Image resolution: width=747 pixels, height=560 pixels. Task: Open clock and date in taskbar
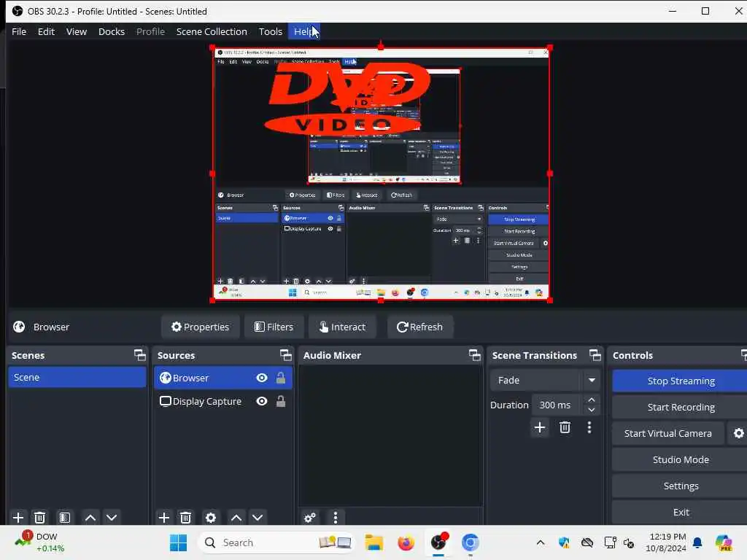(x=666, y=542)
